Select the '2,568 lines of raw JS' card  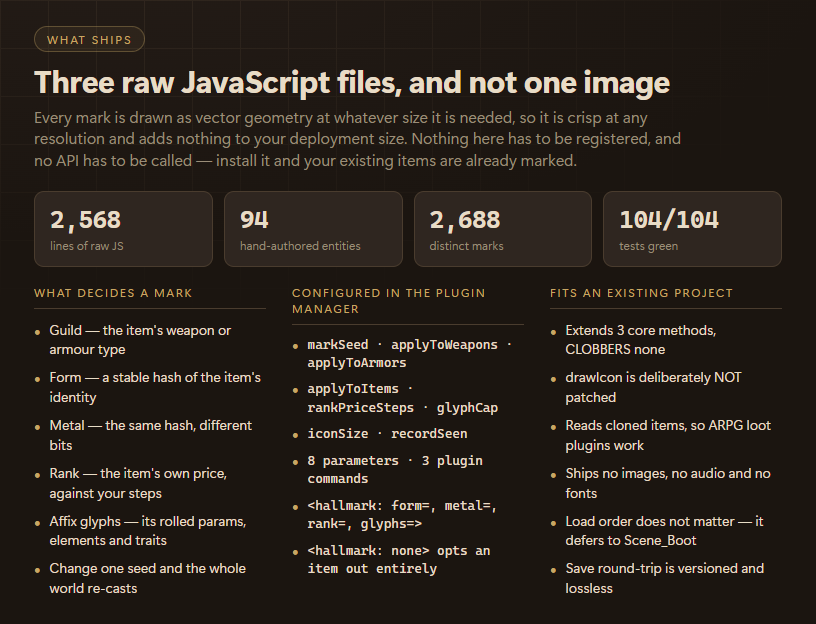point(123,229)
